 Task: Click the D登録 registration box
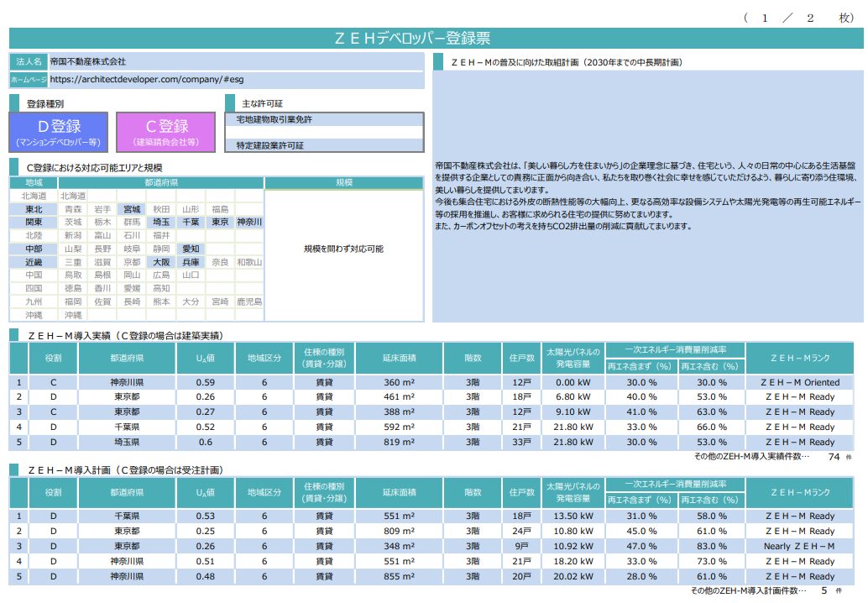point(59,132)
